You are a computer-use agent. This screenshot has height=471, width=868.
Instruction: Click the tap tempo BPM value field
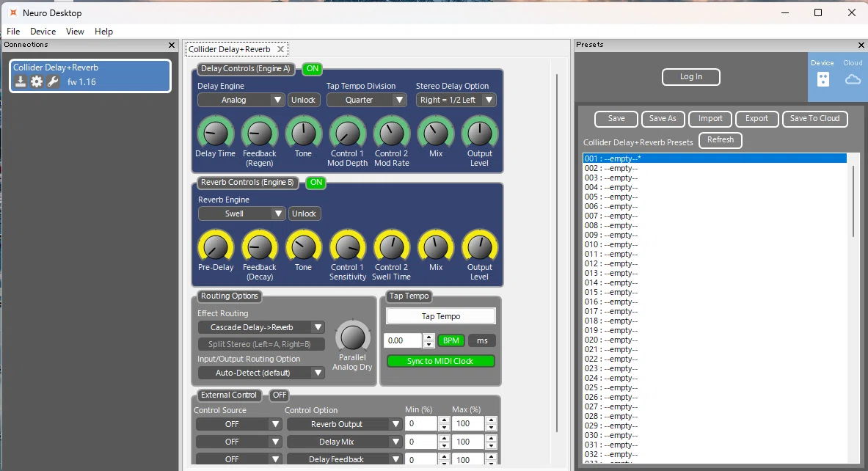pos(403,340)
